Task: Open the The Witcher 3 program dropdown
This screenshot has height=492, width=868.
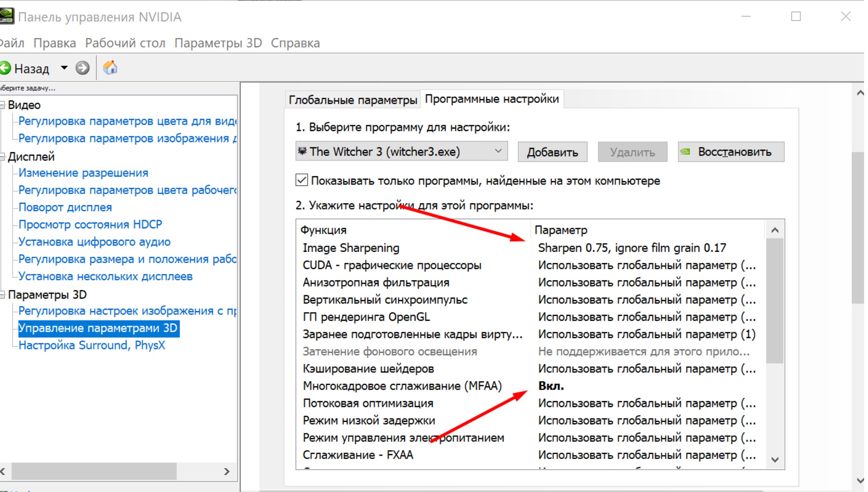Action: (498, 151)
